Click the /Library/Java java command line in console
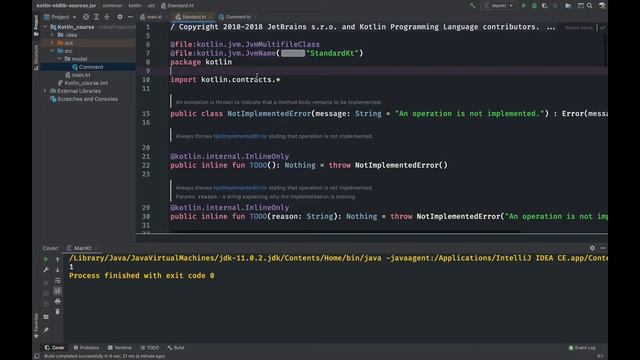Viewport: 640px width, 360px height. pos(338,258)
